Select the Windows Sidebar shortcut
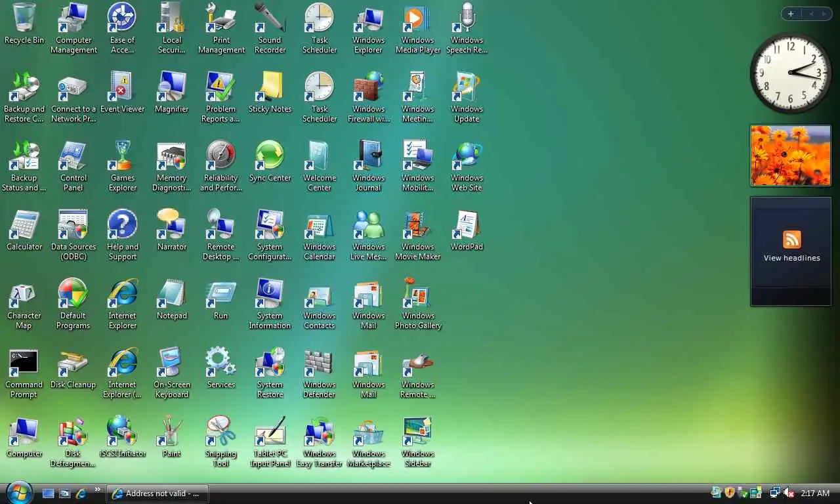This screenshot has height=504, width=840. tap(418, 442)
